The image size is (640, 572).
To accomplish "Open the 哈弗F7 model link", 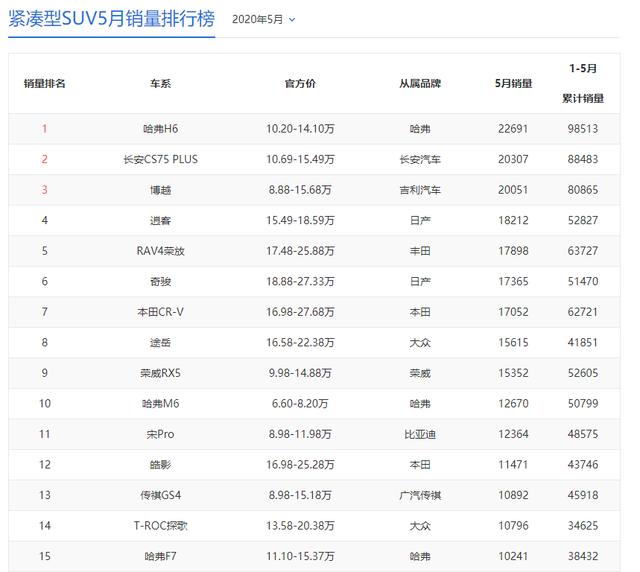I will point(160,556).
